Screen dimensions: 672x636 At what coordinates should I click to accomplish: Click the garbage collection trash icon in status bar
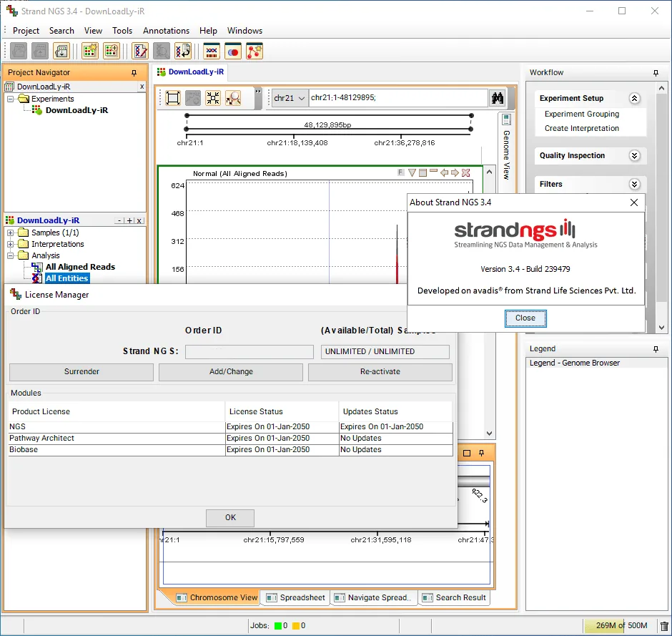coord(664,625)
